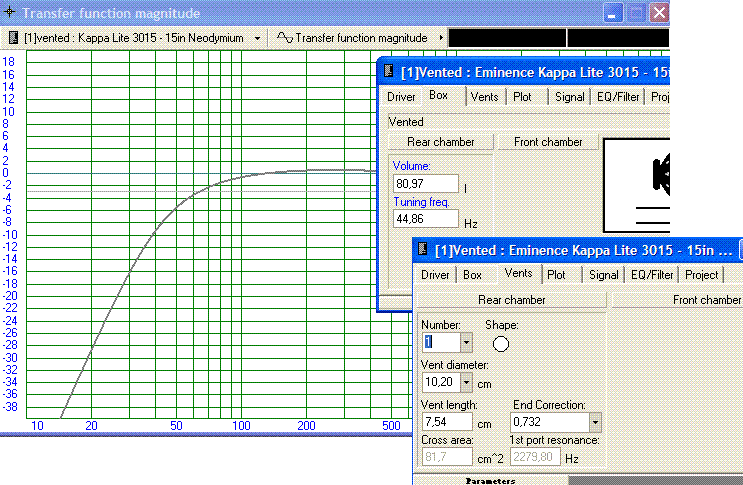Screen dimensions: 743x485
Task: Open Plot tab in back window
Action: (522, 97)
